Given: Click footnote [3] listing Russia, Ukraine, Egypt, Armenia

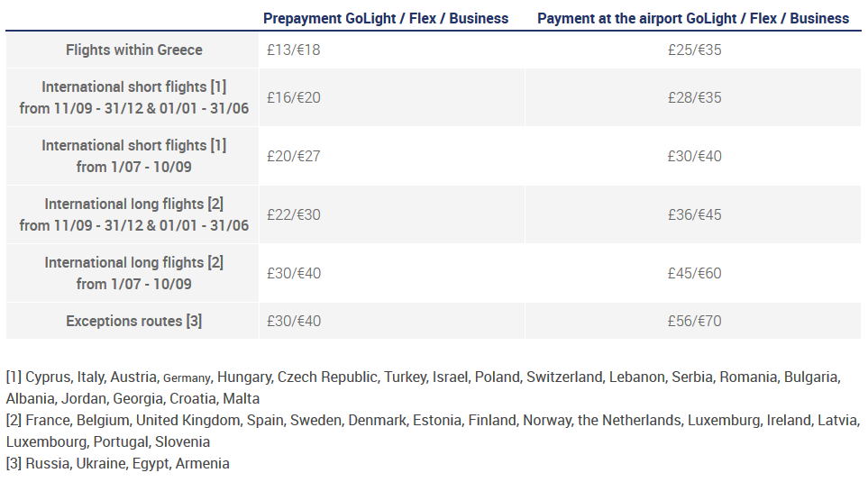Looking at the screenshot, I should pyautogui.click(x=118, y=464).
